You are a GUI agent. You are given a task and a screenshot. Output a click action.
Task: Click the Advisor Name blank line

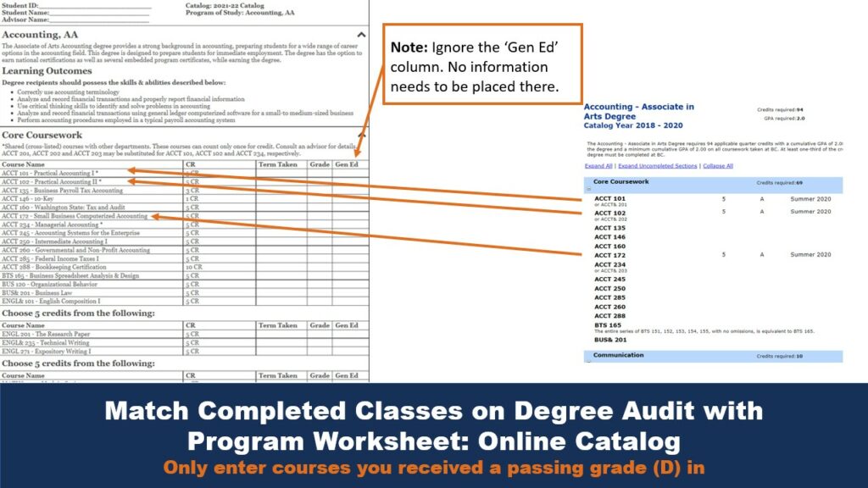(x=99, y=20)
